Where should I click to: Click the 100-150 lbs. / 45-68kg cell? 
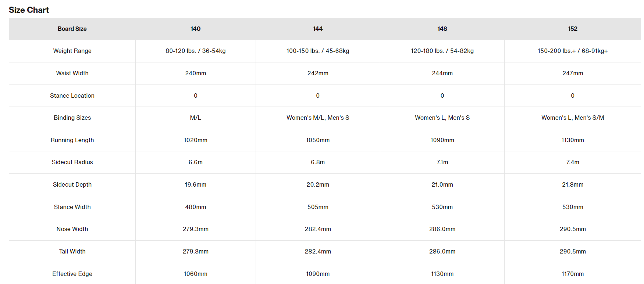click(x=318, y=51)
